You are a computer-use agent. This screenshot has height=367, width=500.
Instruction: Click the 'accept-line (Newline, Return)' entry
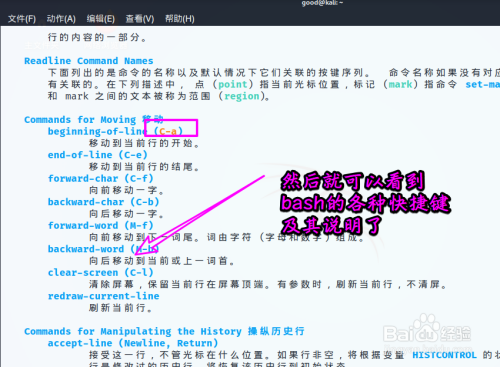coord(133,343)
